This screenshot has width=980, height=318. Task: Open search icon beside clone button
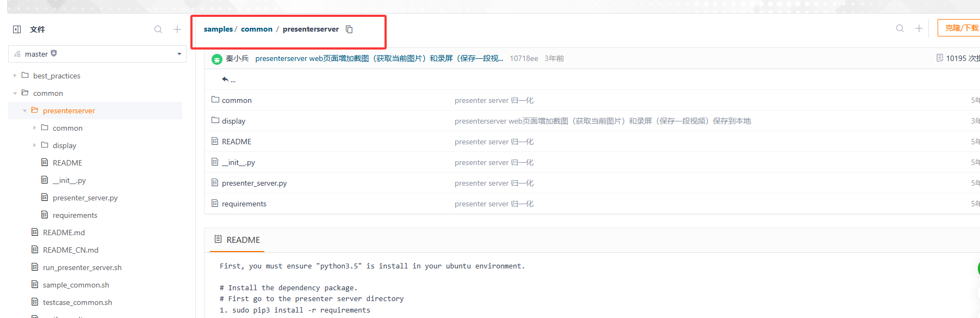pos(900,28)
